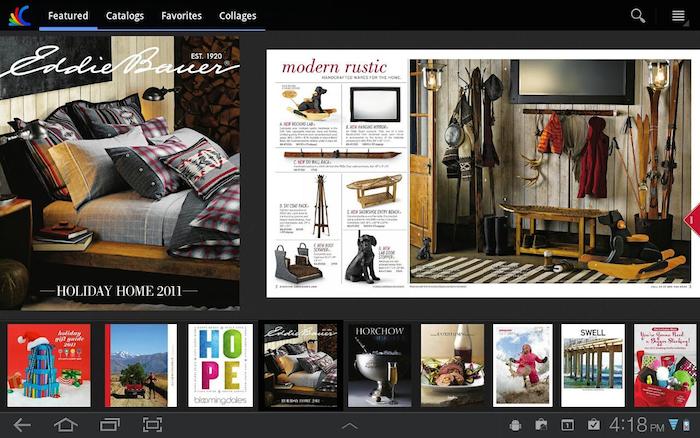The height and width of the screenshot is (438, 700).
Task: Open the Favorites tab
Action: coord(181,16)
